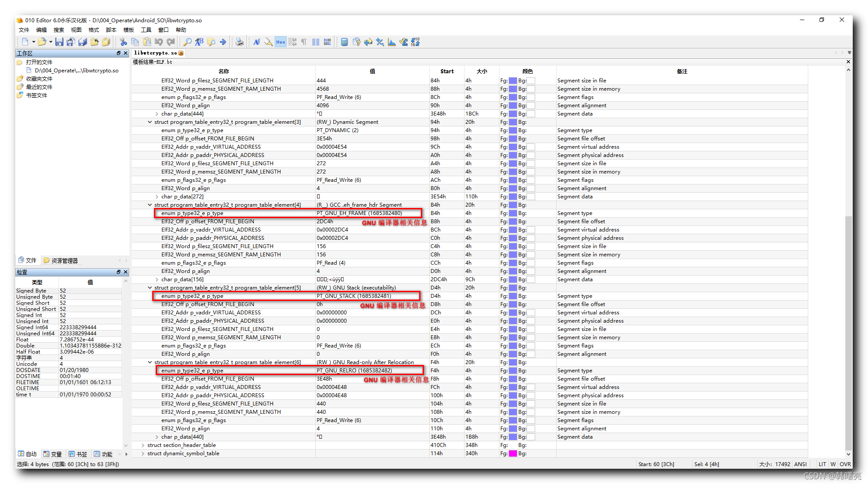
Task: Click the Checksum tool icon
Action: pos(403,42)
